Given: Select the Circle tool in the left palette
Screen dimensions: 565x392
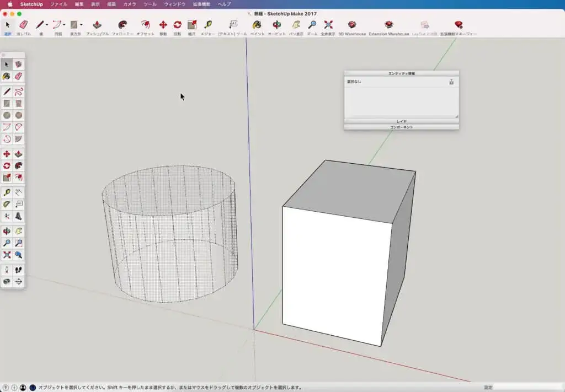Looking at the screenshot, I should pos(7,115).
